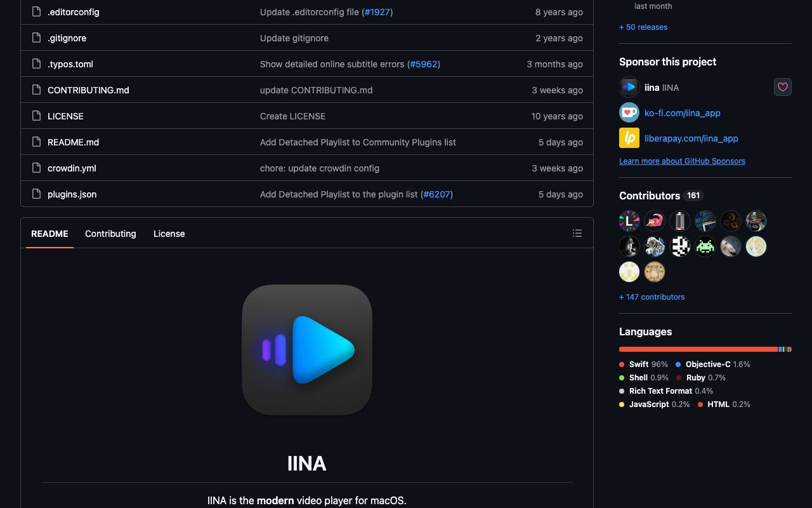Open the README.md file
The height and width of the screenshot is (508, 812).
pyautogui.click(x=73, y=142)
